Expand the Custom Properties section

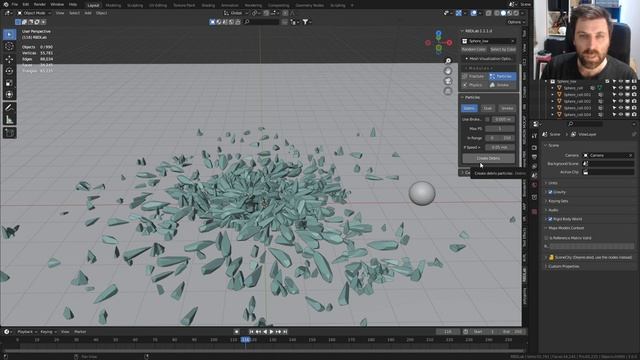pyautogui.click(x=564, y=267)
